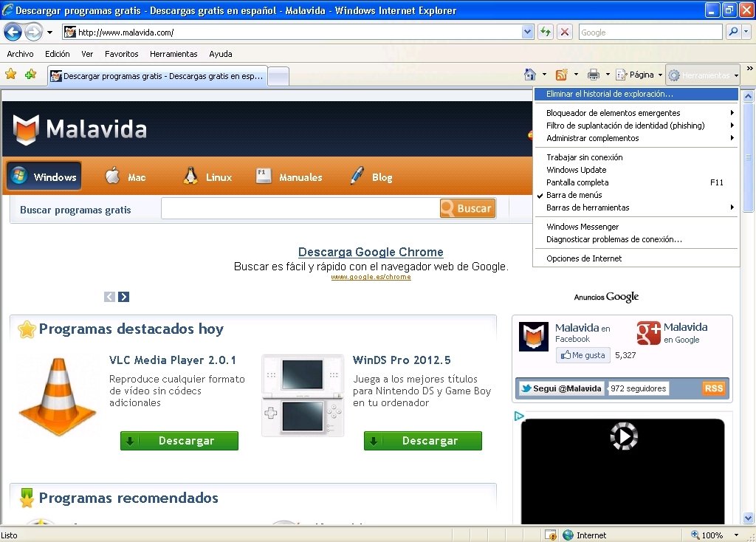756x542 pixels.
Task: Select the Descargar programas gratis tab
Action: (x=158, y=76)
